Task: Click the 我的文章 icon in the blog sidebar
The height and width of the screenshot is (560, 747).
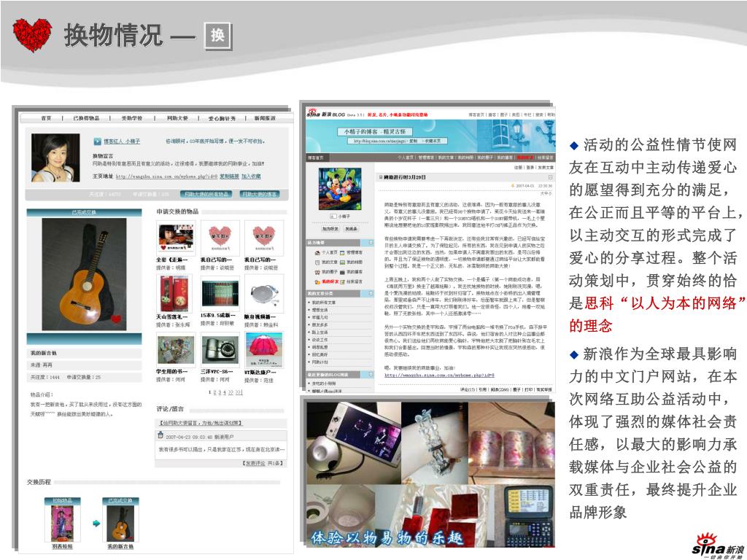Action: pyautogui.click(x=317, y=262)
